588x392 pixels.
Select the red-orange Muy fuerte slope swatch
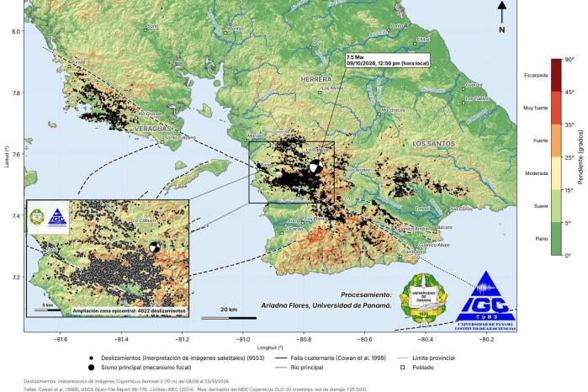click(x=556, y=108)
